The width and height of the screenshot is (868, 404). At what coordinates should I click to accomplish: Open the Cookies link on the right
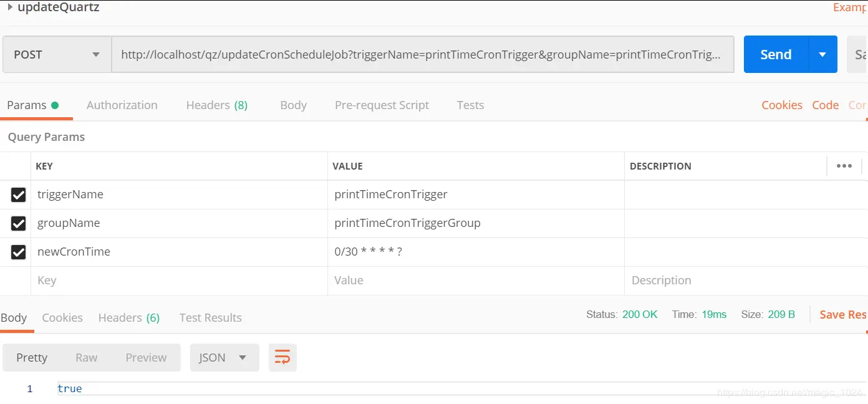pyautogui.click(x=781, y=105)
